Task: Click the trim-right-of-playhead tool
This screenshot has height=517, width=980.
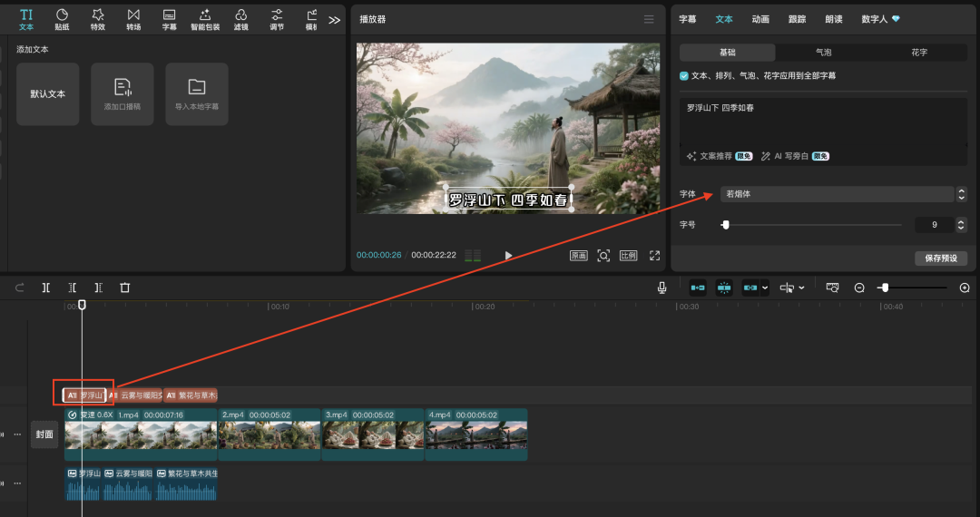Action: (99, 288)
